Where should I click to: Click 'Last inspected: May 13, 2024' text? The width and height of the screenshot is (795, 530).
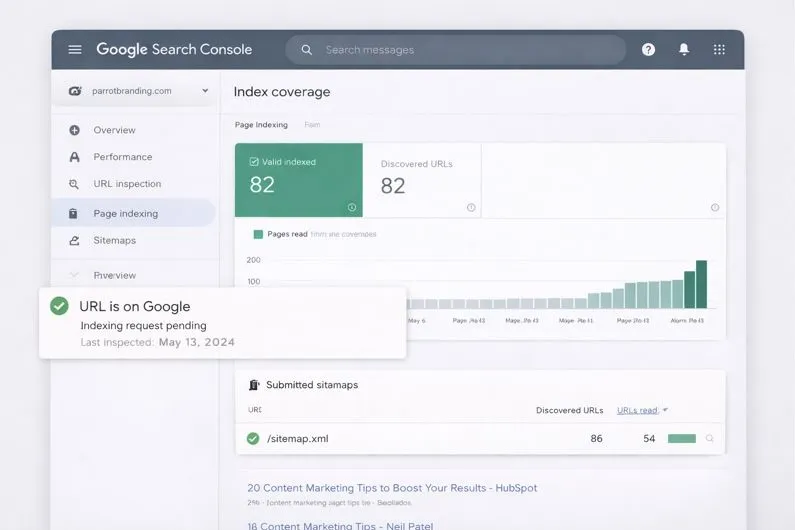[158, 342]
